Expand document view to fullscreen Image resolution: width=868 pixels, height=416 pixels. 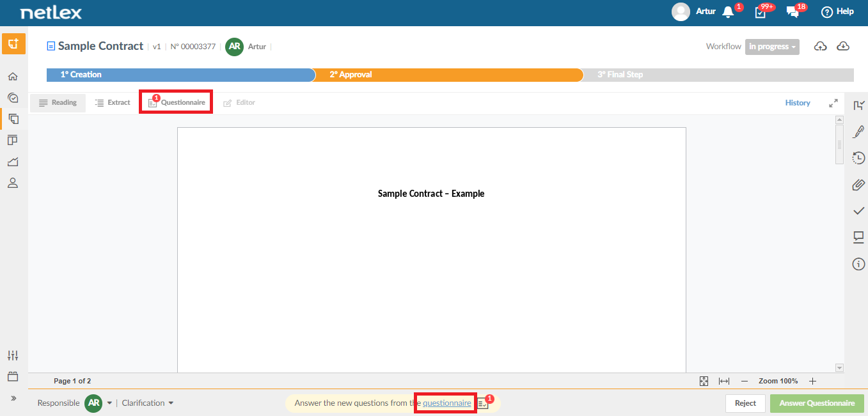coord(833,103)
